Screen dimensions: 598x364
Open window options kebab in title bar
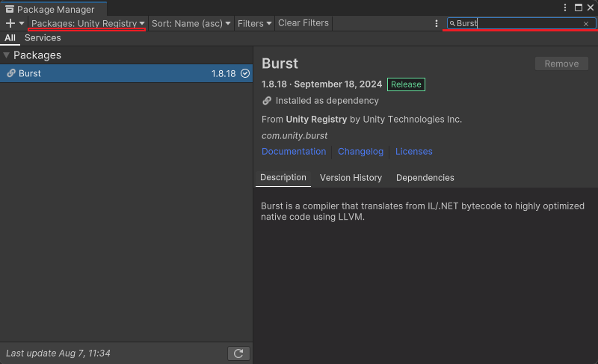click(x=565, y=7)
